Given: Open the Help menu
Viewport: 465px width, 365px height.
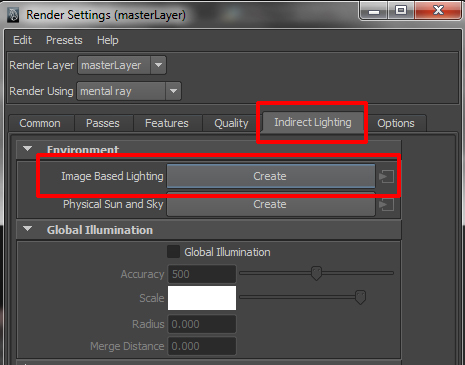Looking at the screenshot, I should 108,40.
